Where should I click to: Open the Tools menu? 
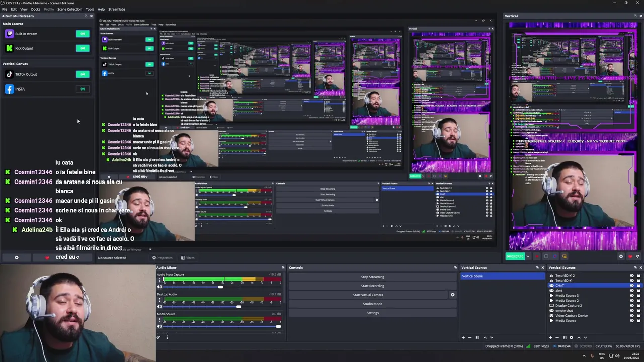[90, 9]
